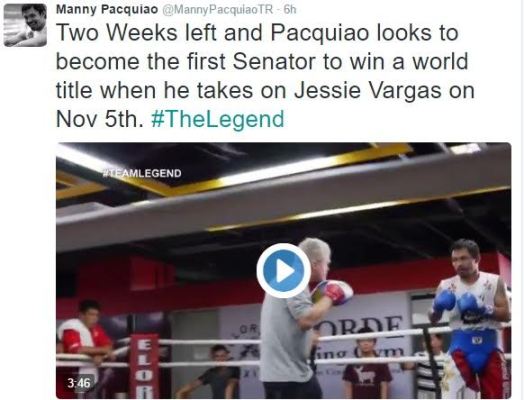
Task: Click the #TEAMLEGEND watermark in video
Action: [141, 173]
